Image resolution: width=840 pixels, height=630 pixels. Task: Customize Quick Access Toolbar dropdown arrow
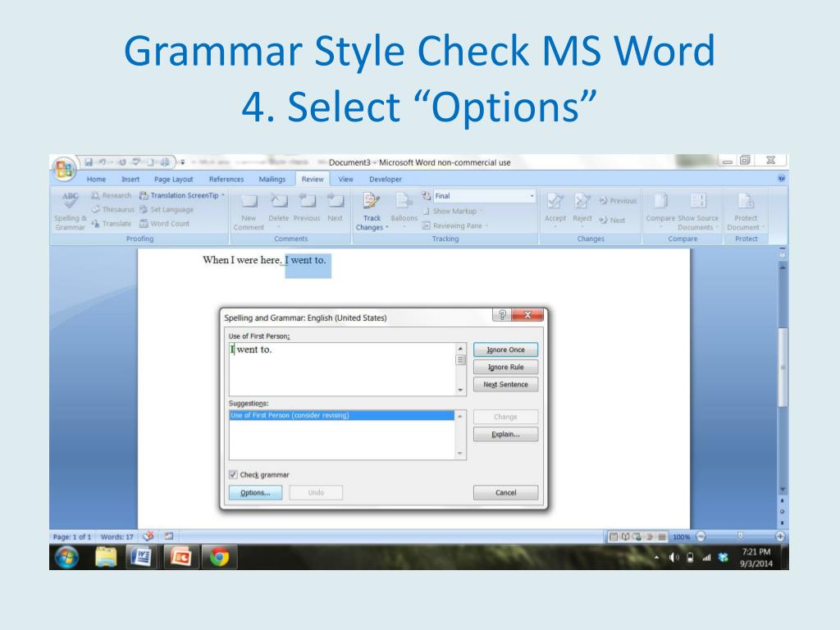pyautogui.click(x=182, y=162)
